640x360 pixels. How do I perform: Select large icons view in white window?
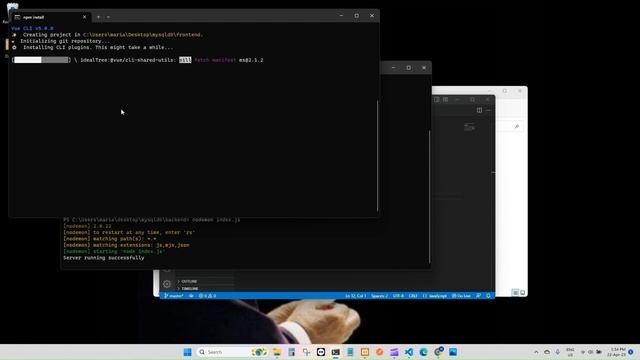pos(522,292)
